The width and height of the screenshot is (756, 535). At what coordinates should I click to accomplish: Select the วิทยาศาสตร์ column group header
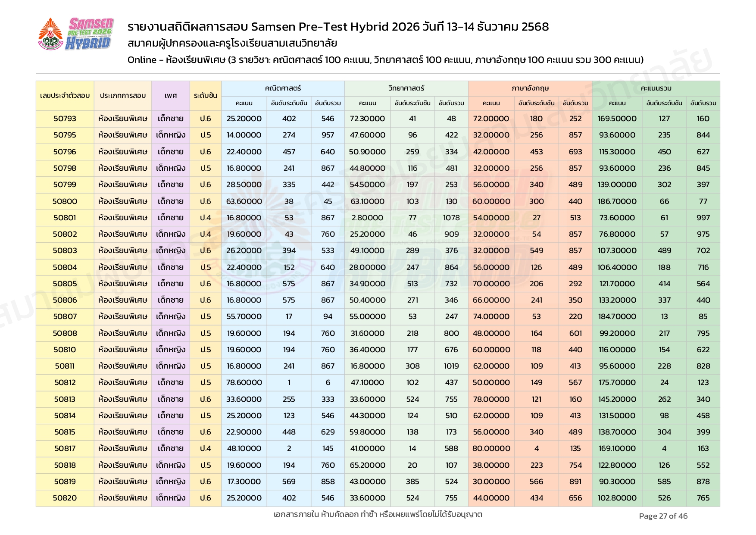pyautogui.click(x=406, y=88)
